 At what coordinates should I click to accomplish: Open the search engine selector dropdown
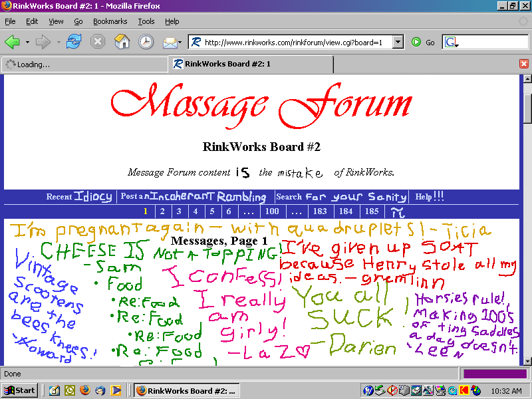coord(457,45)
